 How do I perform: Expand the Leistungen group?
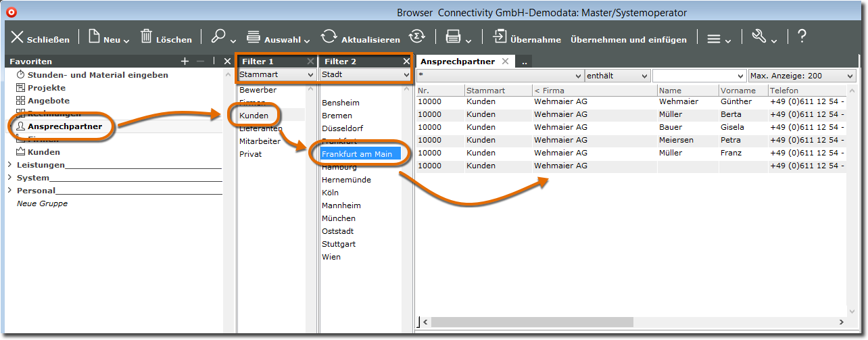(x=9, y=165)
